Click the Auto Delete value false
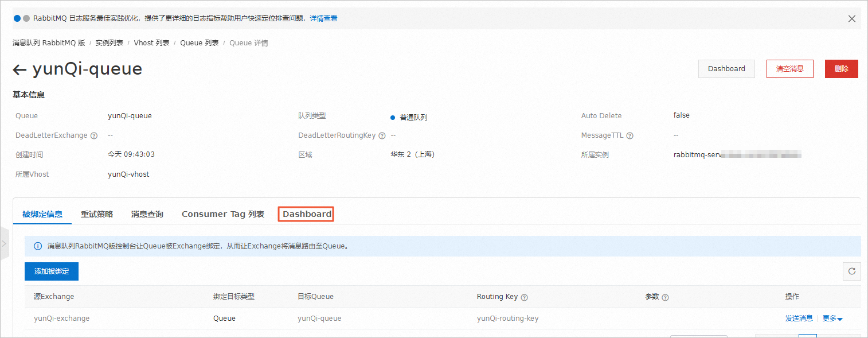The width and height of the screenshot is (868, 338). pyautogui.click(x=682, y=115)
